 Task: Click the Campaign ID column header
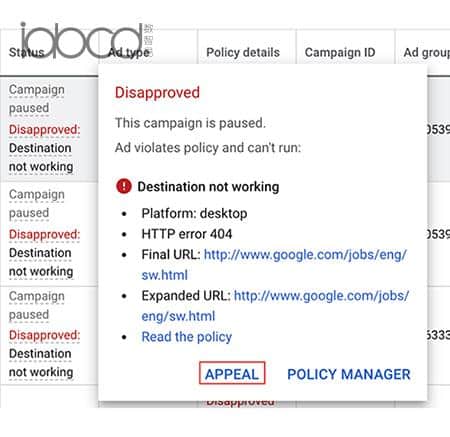coord(340,52)
